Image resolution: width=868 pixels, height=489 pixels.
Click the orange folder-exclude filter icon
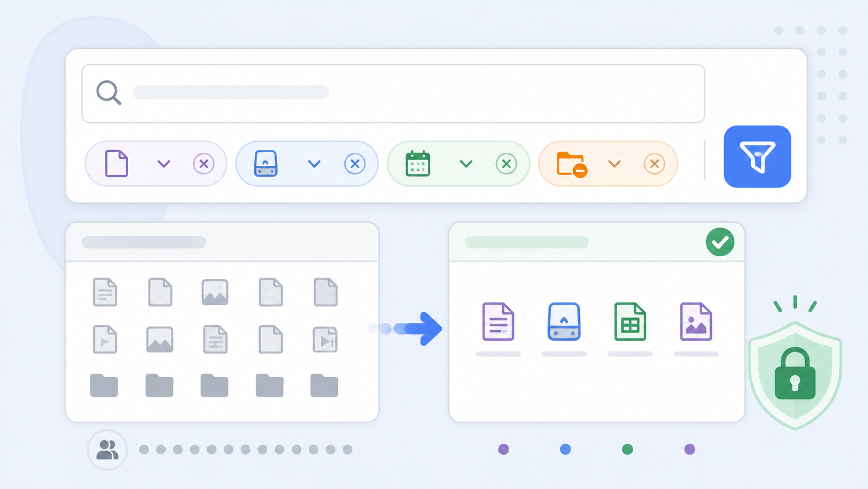point(572,164)
